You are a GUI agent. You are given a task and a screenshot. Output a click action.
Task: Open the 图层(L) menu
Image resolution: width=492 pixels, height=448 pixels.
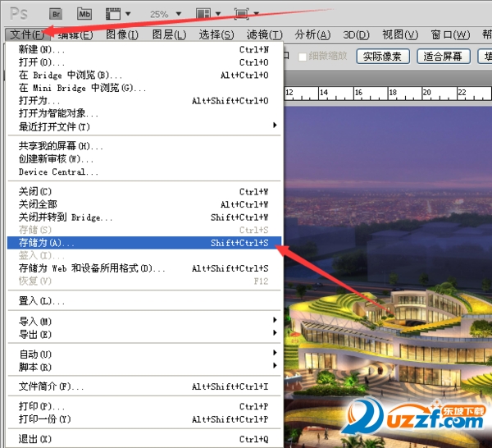pos(169,34)
